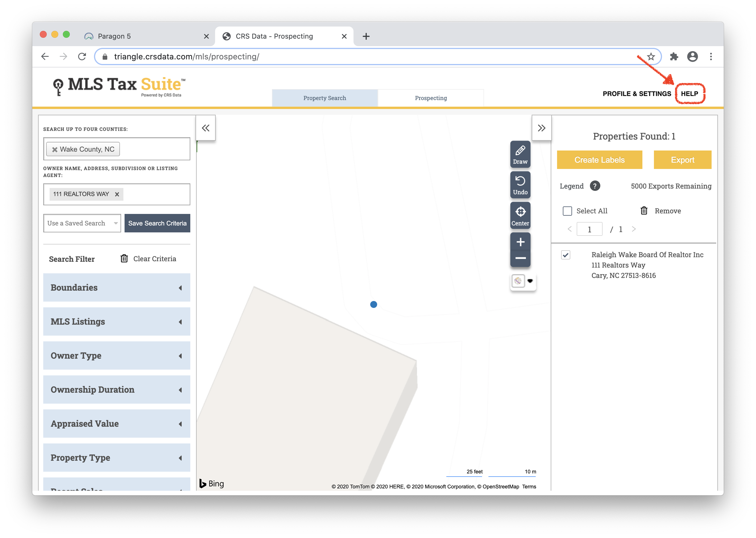
Task: Click the "Properties Found: 1" heading
Action: click(x=634, y=136)
